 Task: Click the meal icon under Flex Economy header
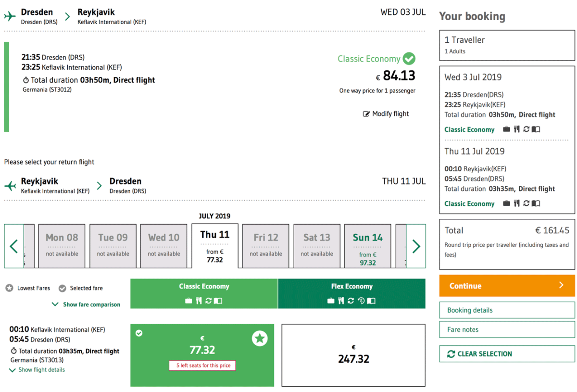[341, 301]
